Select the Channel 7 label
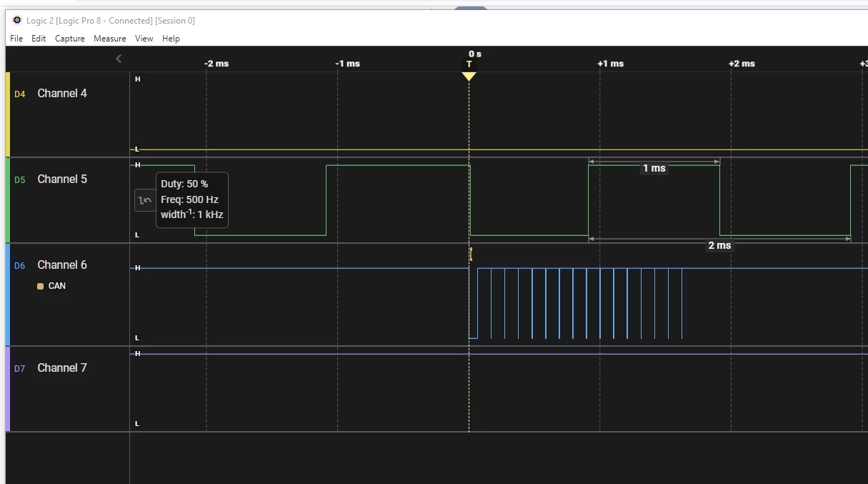Image resolution: width=868 pixels, height=484 pixels. click(62, 368)
